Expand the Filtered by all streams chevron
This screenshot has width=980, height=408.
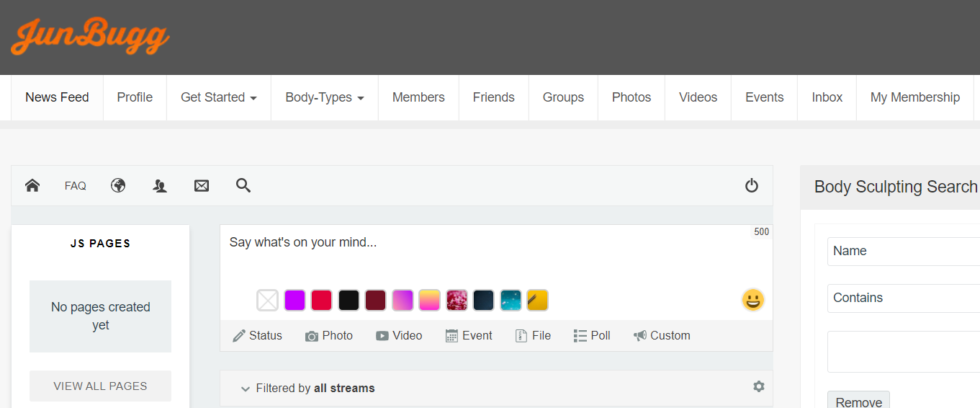point(246,389)
